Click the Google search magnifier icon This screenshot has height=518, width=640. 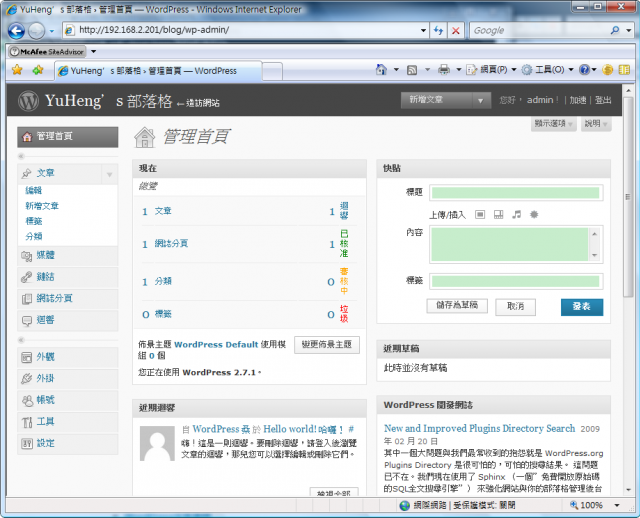[615, 30]
